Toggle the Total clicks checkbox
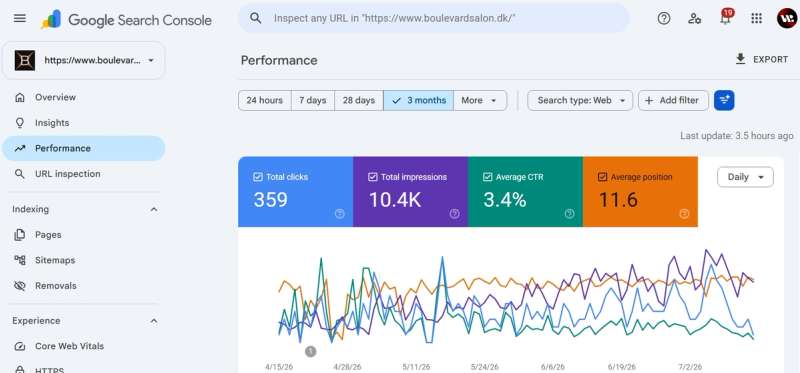The width and height of the screenshot is (800, 373). (x=258, y=177)
